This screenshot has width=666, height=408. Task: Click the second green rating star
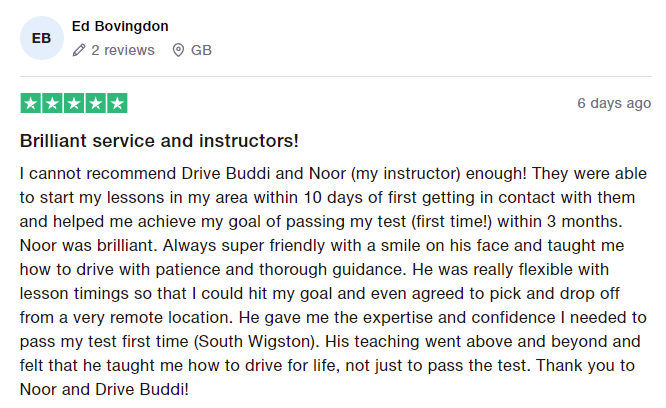(52, 103)
